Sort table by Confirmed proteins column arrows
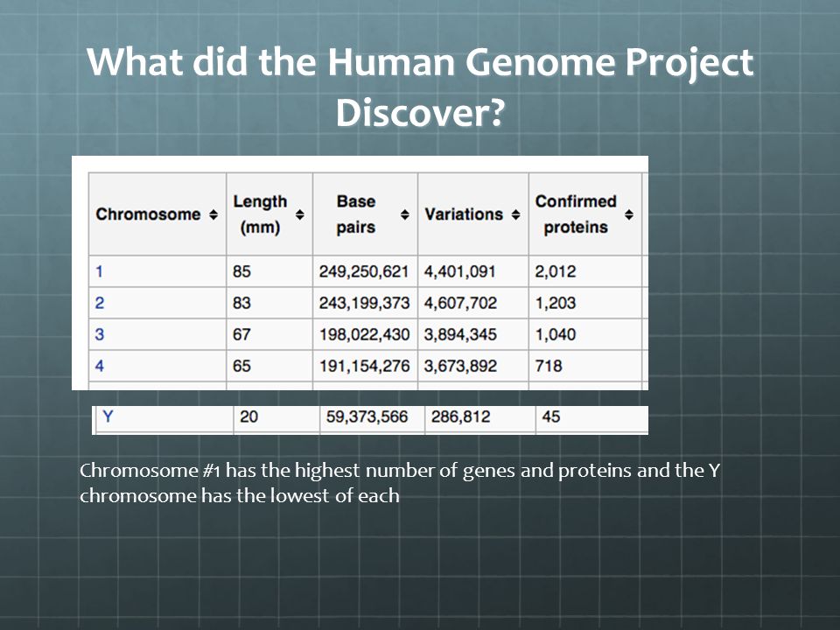Viewport: 840px width, 630px height. [x=629, y=215]
